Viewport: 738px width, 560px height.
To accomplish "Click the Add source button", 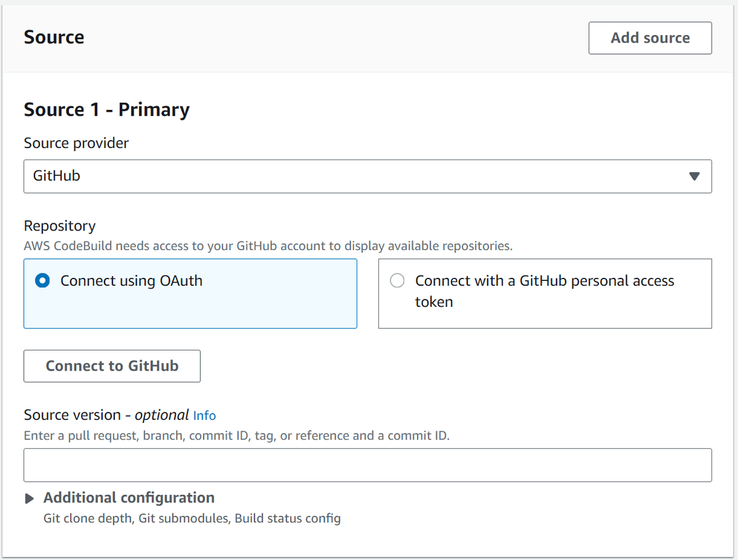I will click(x=650, y=37).
